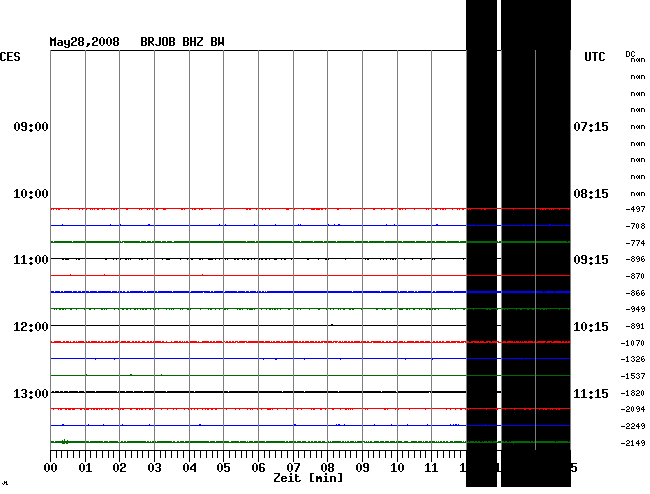Click the UTC column header
Image resolution: width=650 pixels, height=494 pixels.
click(x=595, y=57)
